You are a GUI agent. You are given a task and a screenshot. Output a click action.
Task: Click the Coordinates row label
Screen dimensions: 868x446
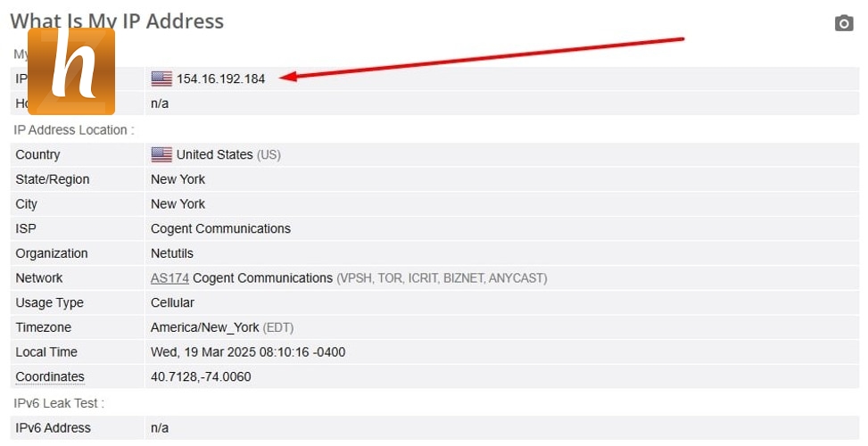pyautogui.click(x=50, y=377)
